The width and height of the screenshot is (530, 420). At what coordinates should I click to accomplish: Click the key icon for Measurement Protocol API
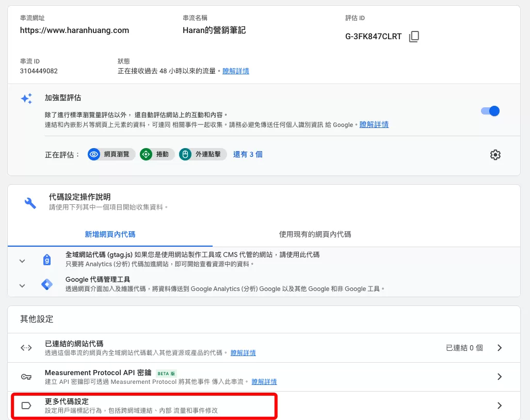[26, 377]
